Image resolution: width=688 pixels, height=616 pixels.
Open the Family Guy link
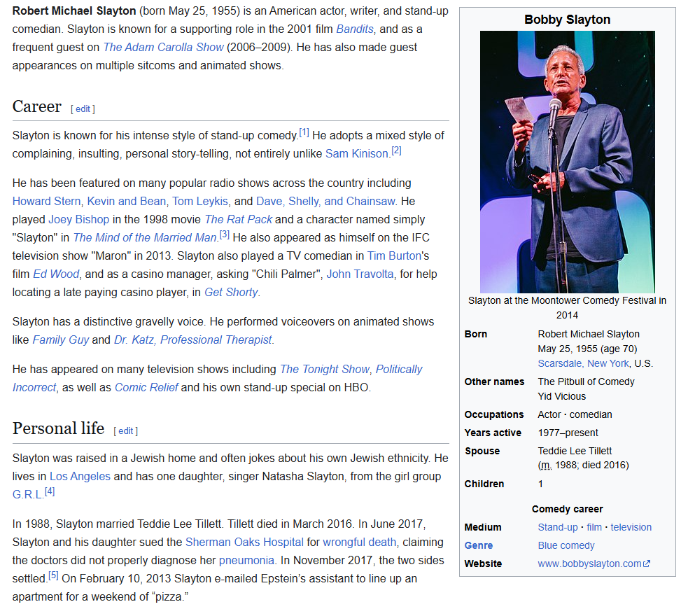click(x=60, y=339)
